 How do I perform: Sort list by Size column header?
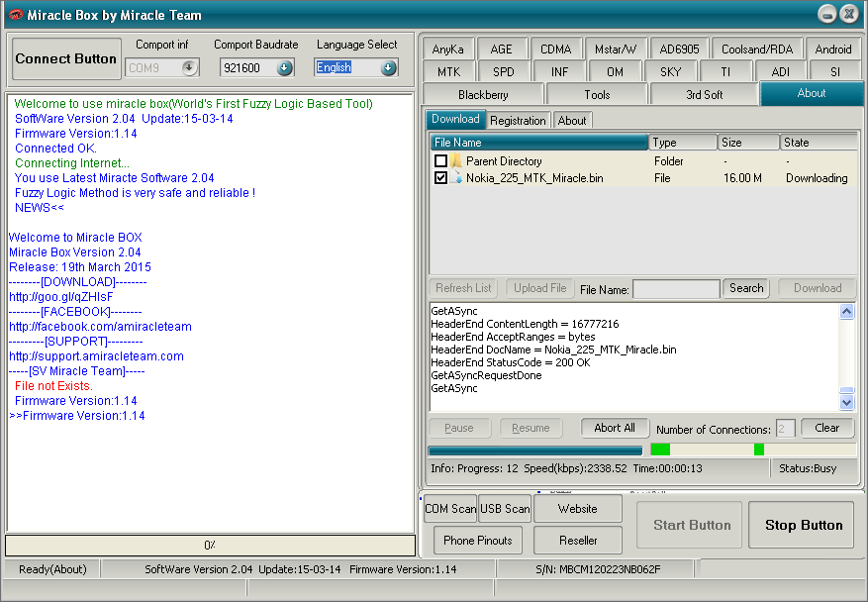(748, 143)
